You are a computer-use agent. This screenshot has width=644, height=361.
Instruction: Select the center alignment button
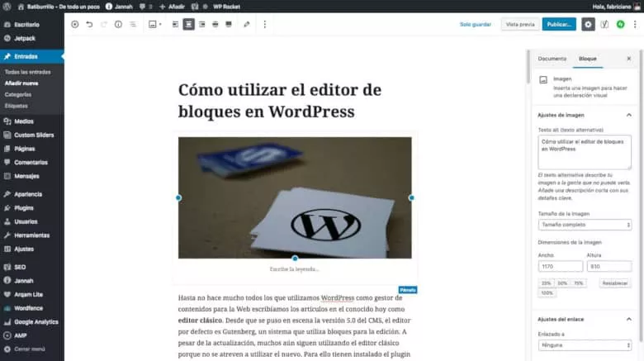coord(188,24)
